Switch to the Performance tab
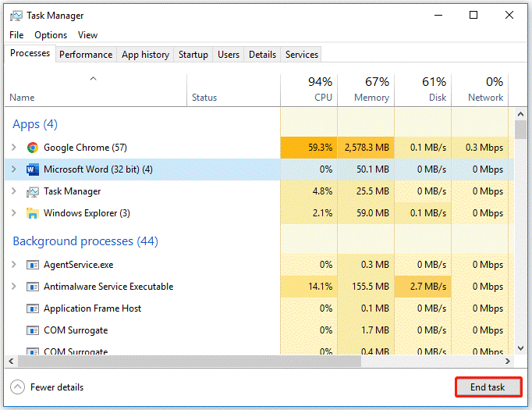The height and width of the screenshot is (410, 532). click(86, 55)
